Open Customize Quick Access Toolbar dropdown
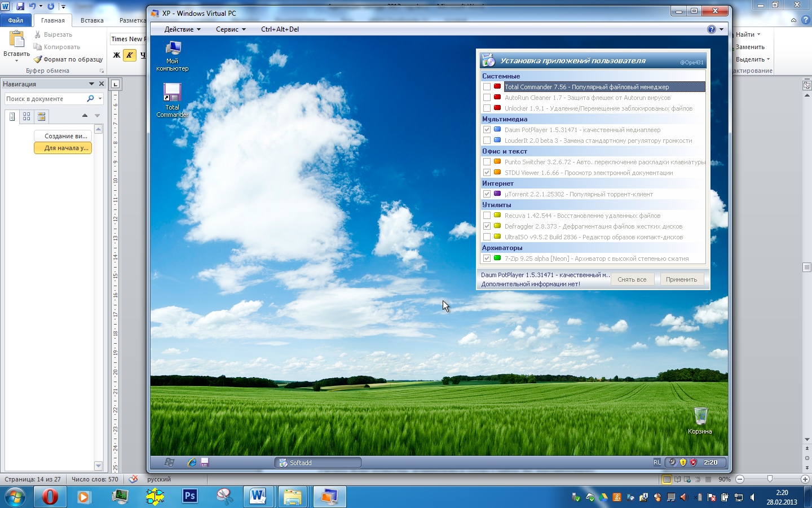Viewport: 812px width, 508px height. tap(63, 6)
